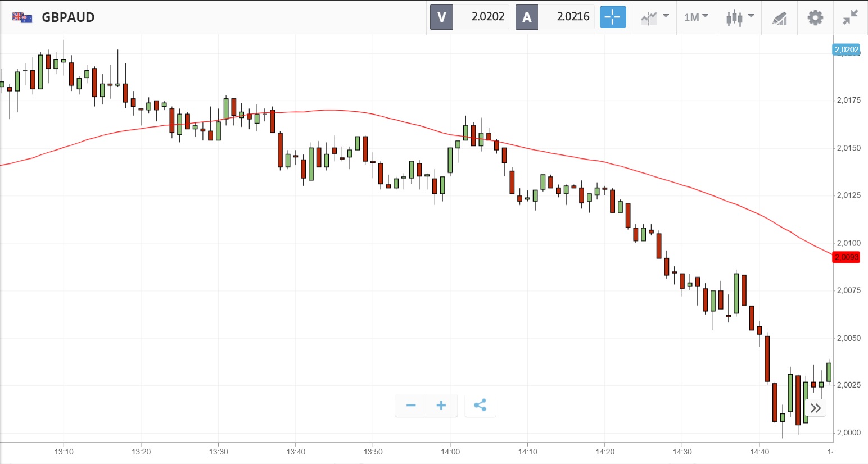The image size is (868, 464).
Task: Toggle the crosshair cursor button
Action: (x=612, y=17)
